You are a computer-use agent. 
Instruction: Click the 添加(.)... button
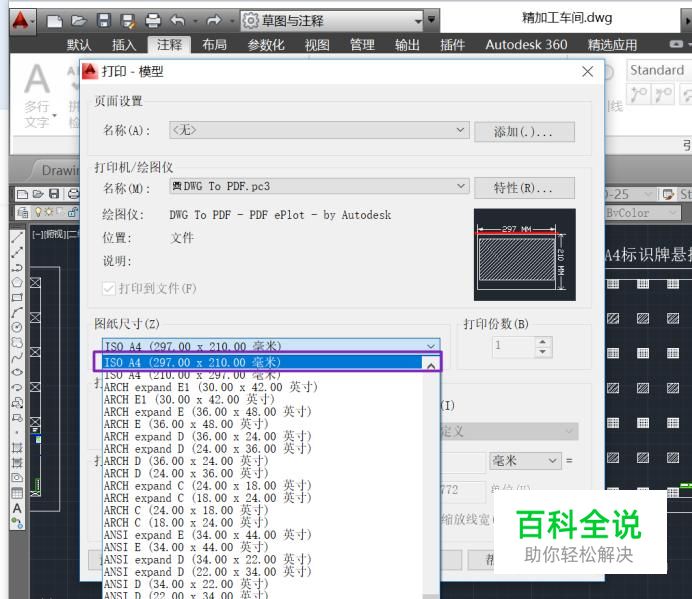pos(524,132)
